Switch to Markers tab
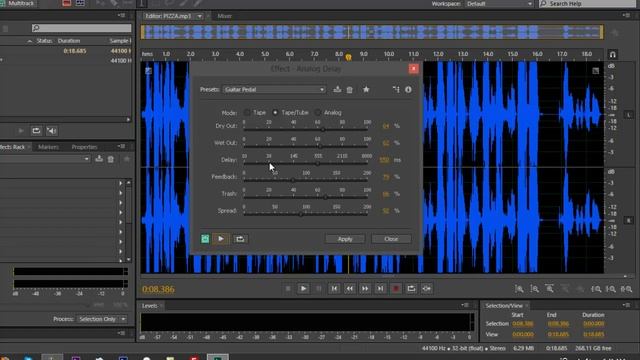 pos(49,147)
